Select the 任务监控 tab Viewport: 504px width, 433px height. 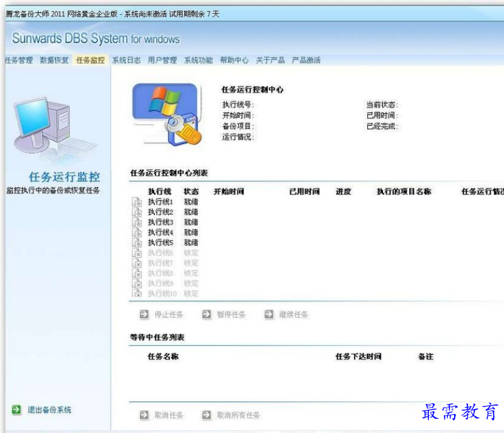[91, 60]
